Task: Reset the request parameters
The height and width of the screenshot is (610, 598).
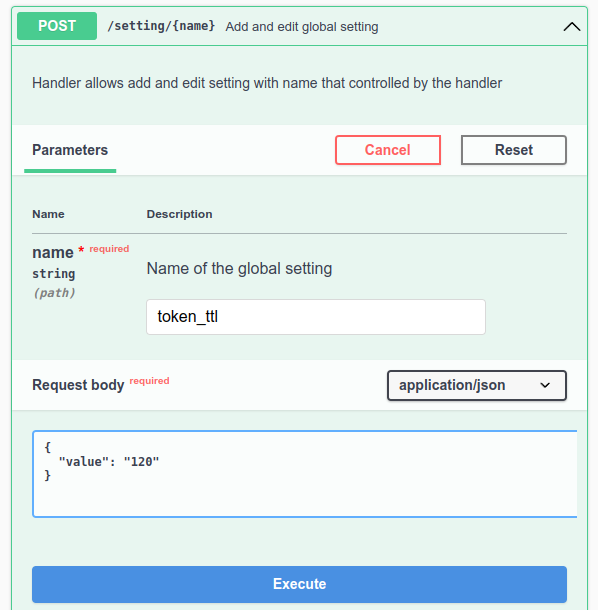Action: [514, 150]
